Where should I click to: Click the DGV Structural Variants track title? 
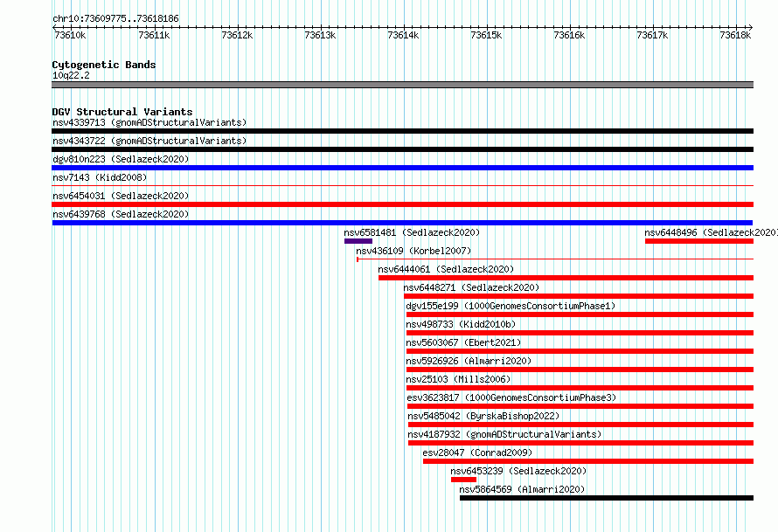(122, 112)
